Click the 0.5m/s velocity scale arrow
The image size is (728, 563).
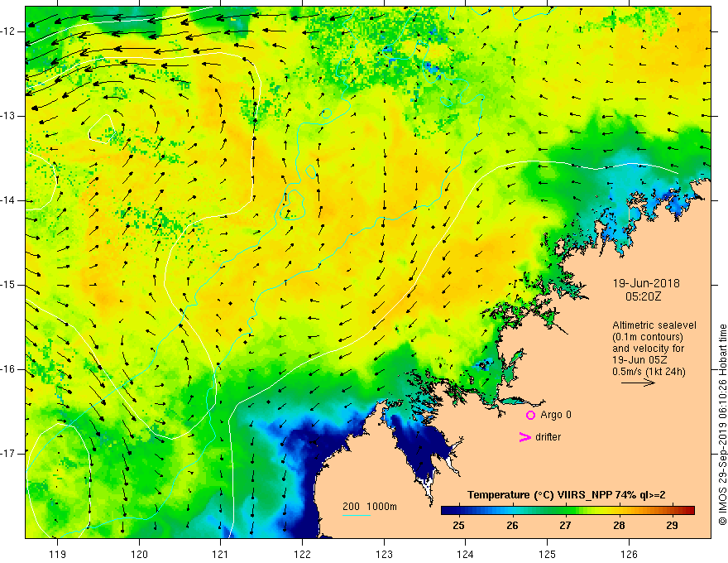point(639,383)
